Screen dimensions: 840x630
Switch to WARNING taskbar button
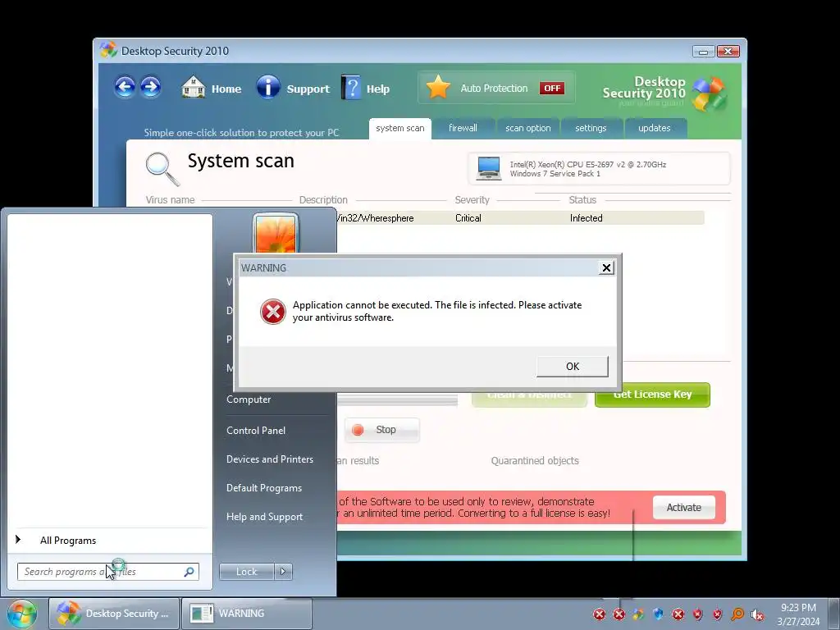[247, 614]
